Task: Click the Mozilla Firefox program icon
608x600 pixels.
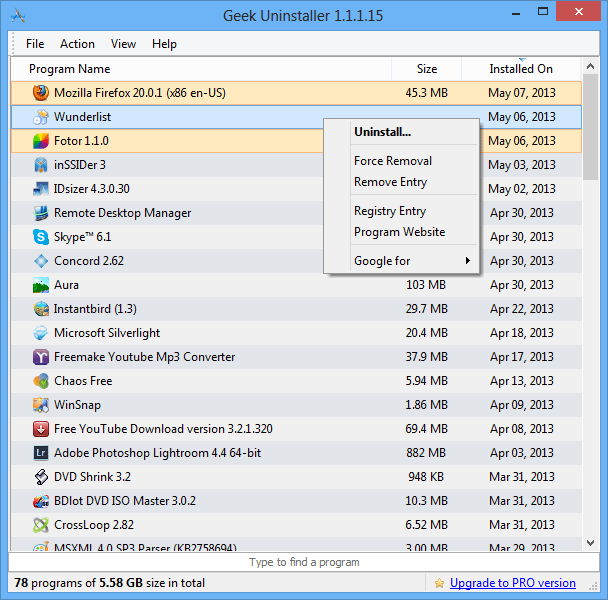Action: pos(41,93)
